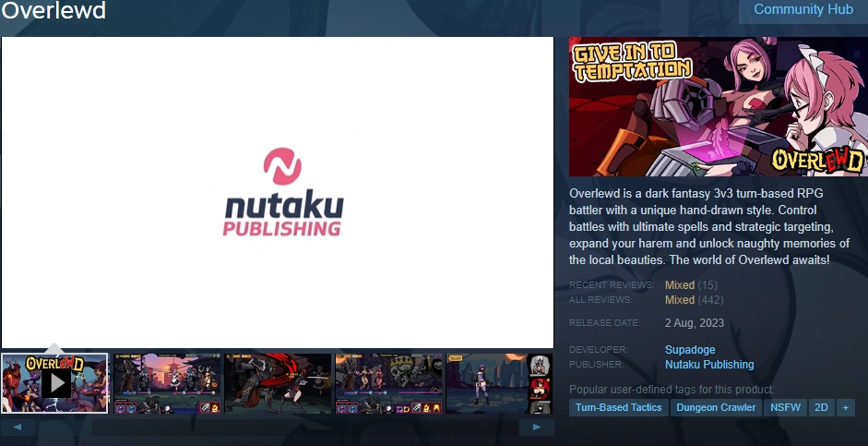Screen dimensions: 868x446
Task: Click the Give In To Temptation header image
Action: pyautogui.click(x=719, y=106)
